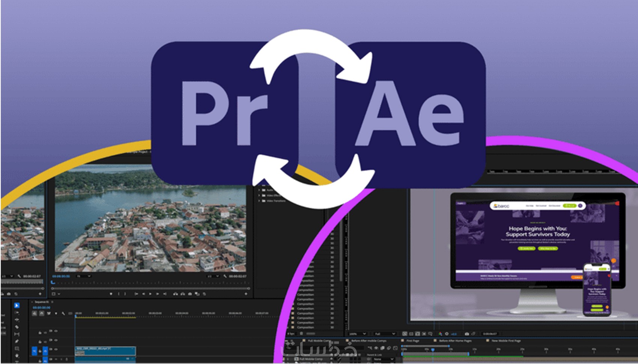Screen dimensions: 638x364
Task: Open After Effects resolution Full dropdown
Action: tap(385, 334)
